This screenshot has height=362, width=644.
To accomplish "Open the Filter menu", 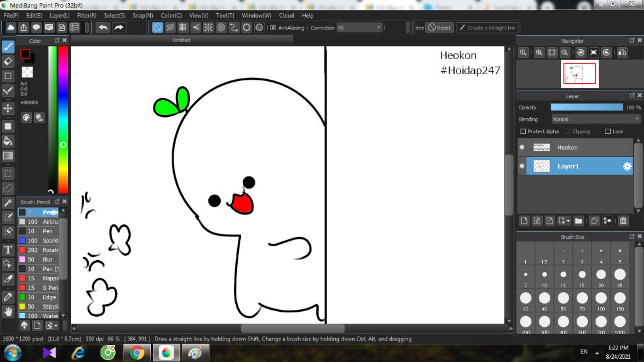I will (x=87, y=15).
